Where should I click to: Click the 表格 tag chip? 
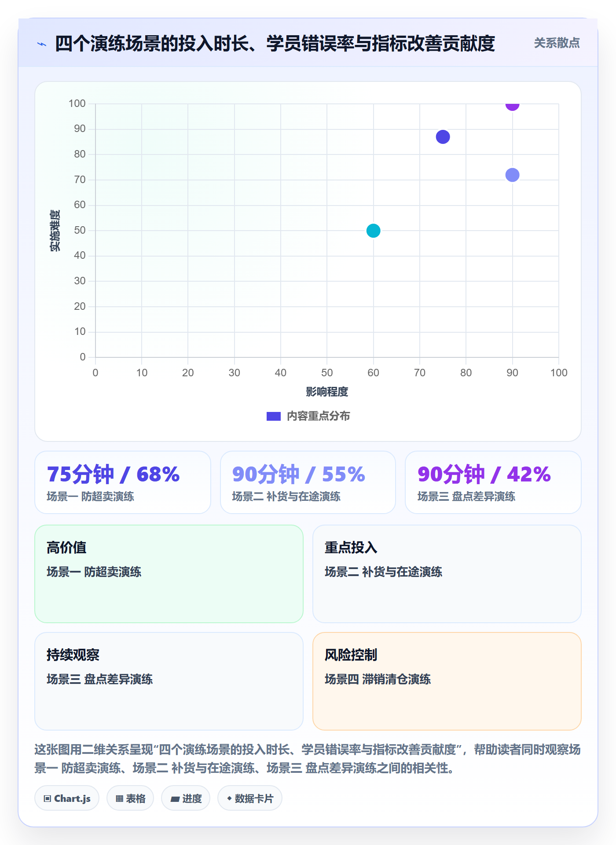130,798
